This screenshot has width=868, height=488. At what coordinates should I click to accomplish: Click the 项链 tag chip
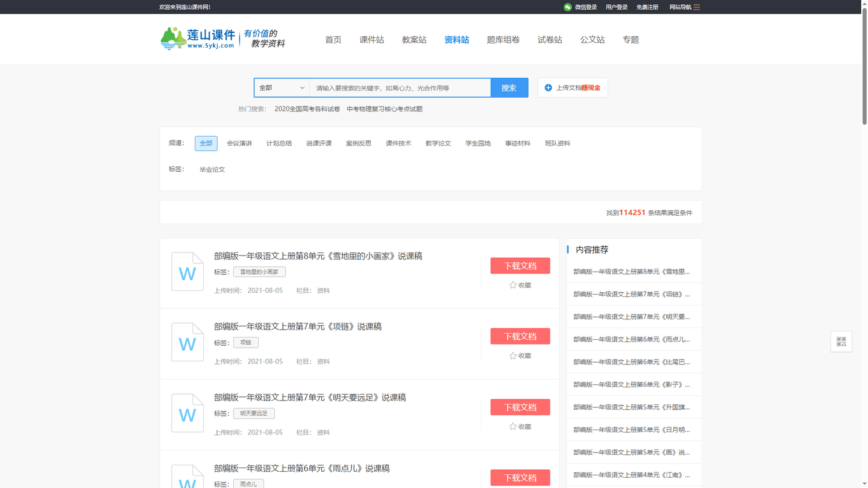pyautogui.click(x=246, y=342)
